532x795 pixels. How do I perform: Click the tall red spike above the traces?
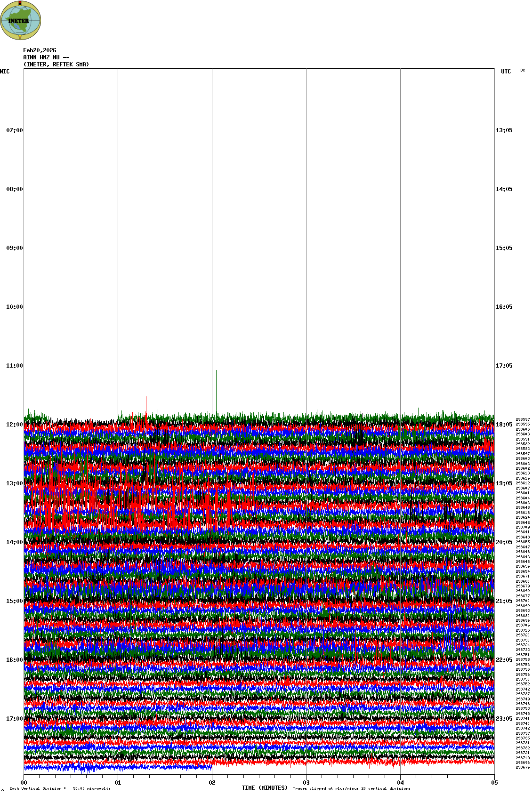click(146, 404)
